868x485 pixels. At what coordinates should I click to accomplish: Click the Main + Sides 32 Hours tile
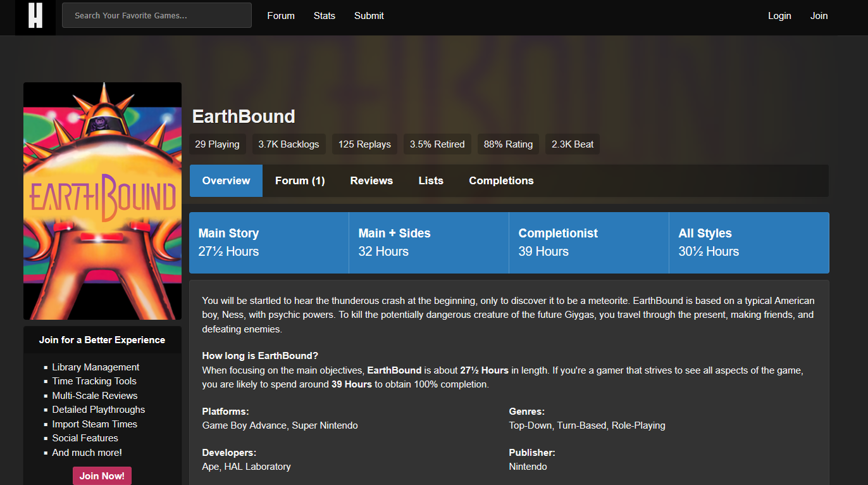(x=429, y=242)
